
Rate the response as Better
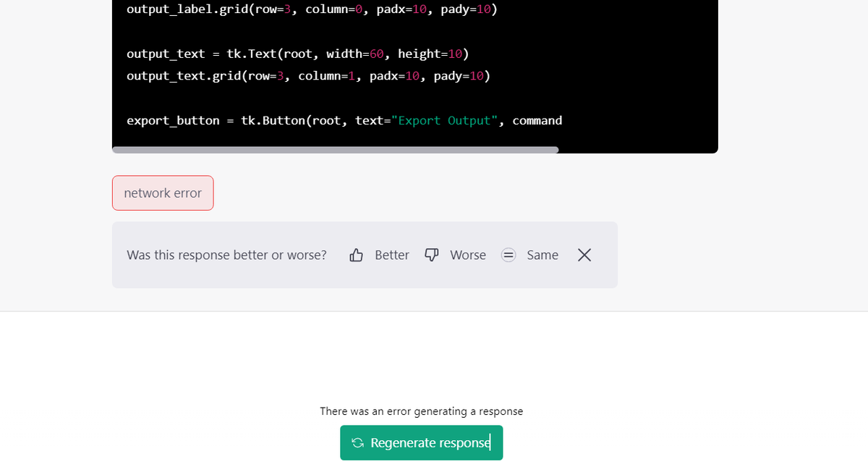coord(380,255)
